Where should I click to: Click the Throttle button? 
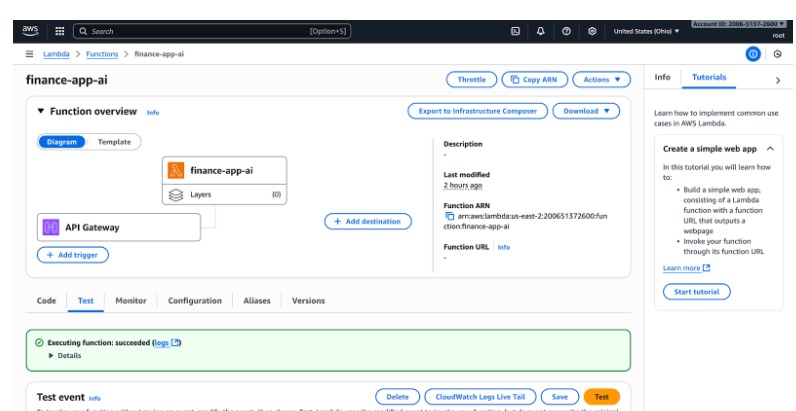click(x=472, y=80)
